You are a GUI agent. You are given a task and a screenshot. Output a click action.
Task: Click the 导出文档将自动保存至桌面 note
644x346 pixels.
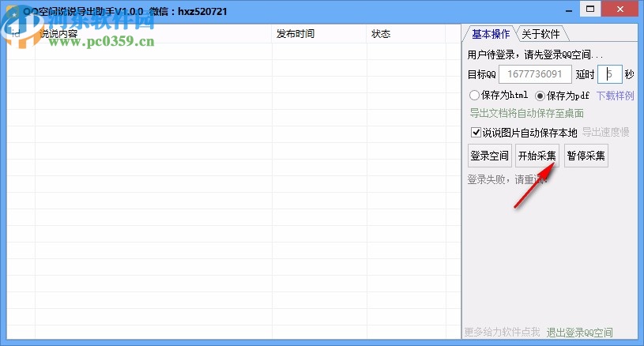[x=526, y=113]
